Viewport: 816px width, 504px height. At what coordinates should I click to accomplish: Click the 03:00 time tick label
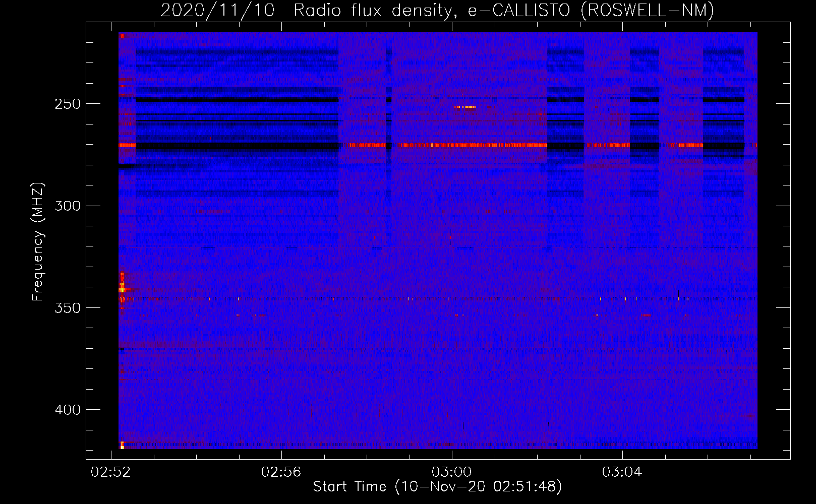click(451, 472)
